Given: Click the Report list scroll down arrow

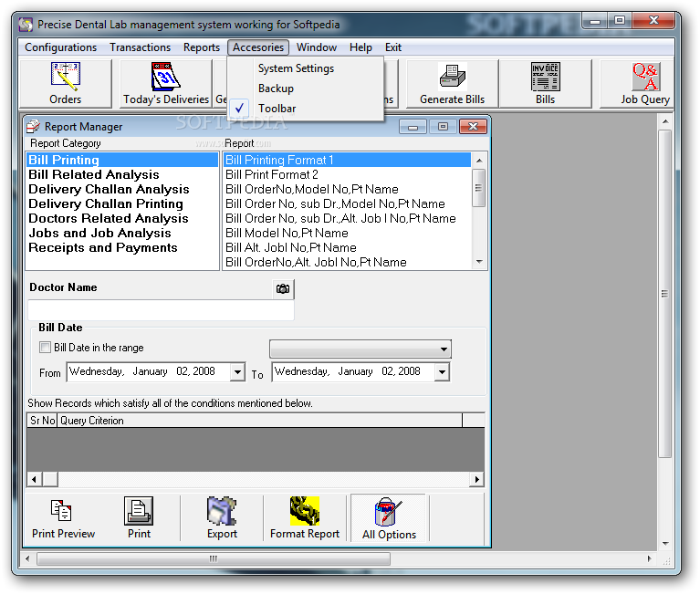Looking at the screenshot, I should click(479, 262).
